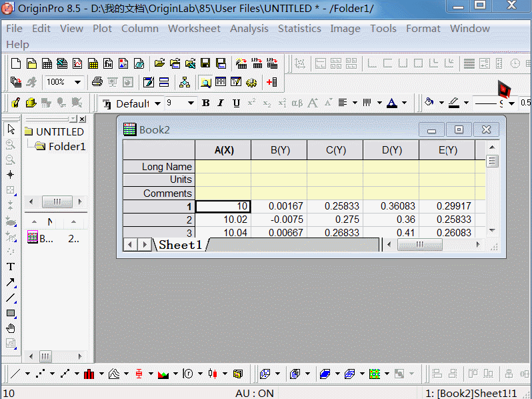The image size is (532, 399).
Task: Click the Screen Reader crosshair tool
Action: 11,175
